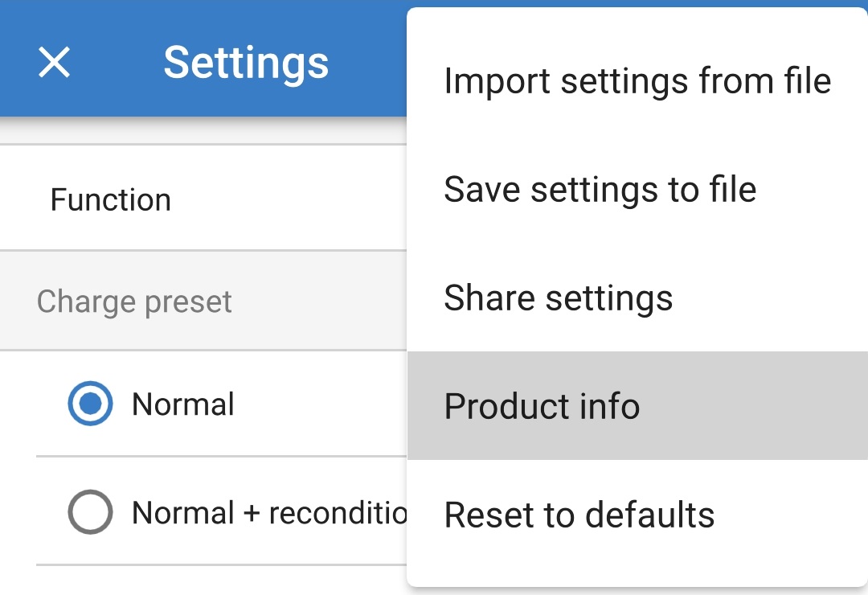868x595 pixels.
Task: Pick Reset to defaults option
Action: [579, 515]
